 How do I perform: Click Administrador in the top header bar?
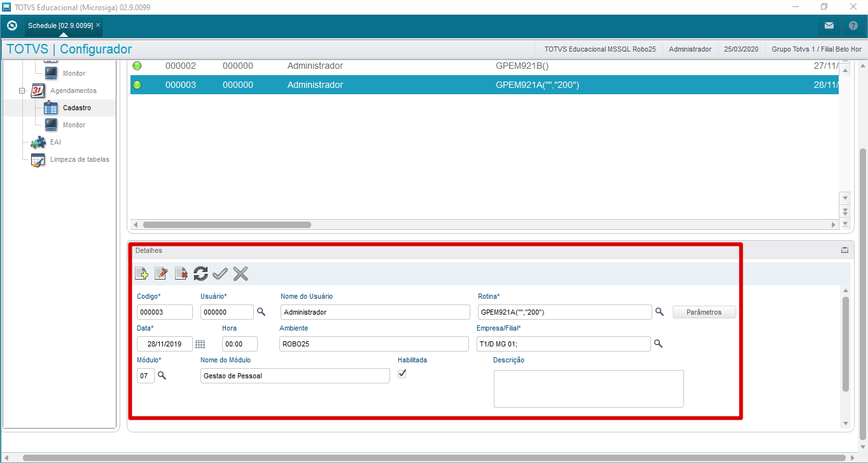(690, 49)
